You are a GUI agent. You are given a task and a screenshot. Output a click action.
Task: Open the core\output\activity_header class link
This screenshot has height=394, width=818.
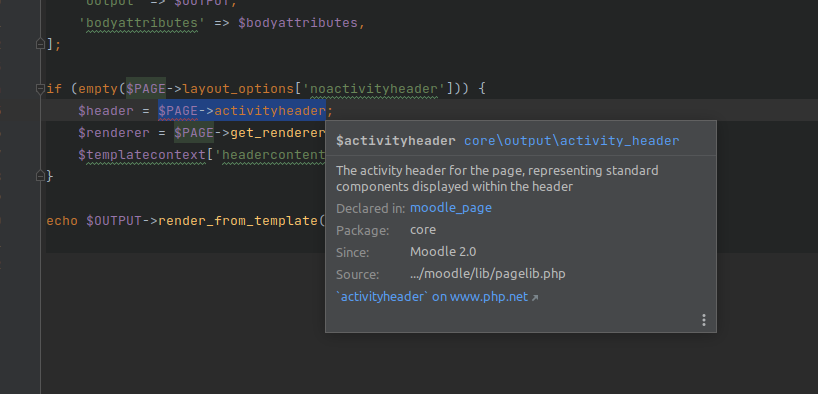click(x=572, y=141)
